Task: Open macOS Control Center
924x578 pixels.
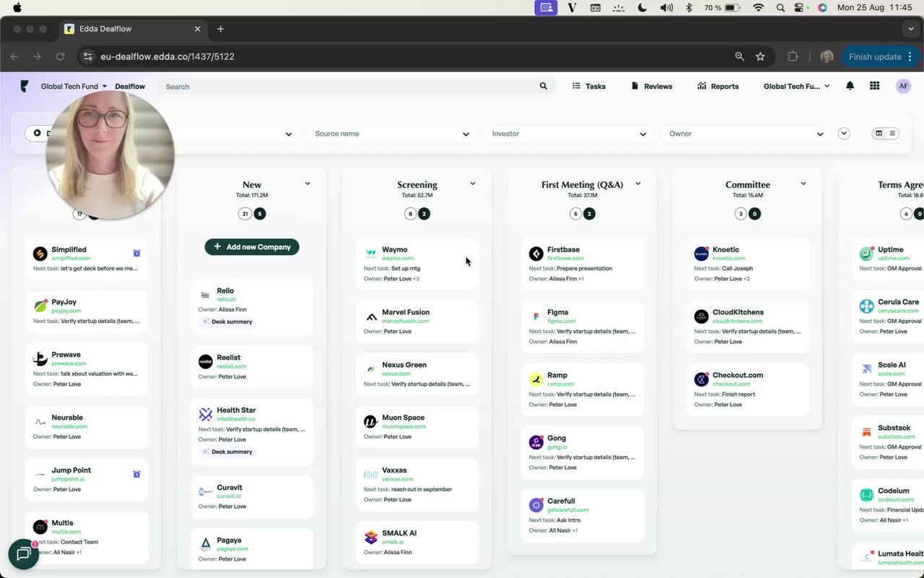Action: coord(800,7)
